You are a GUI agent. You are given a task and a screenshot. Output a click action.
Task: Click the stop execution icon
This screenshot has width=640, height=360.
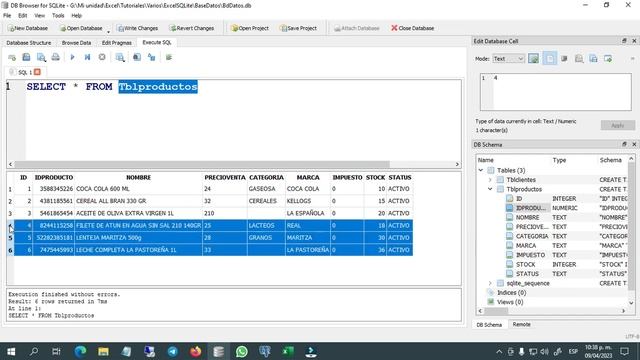(x=102, y=57)
